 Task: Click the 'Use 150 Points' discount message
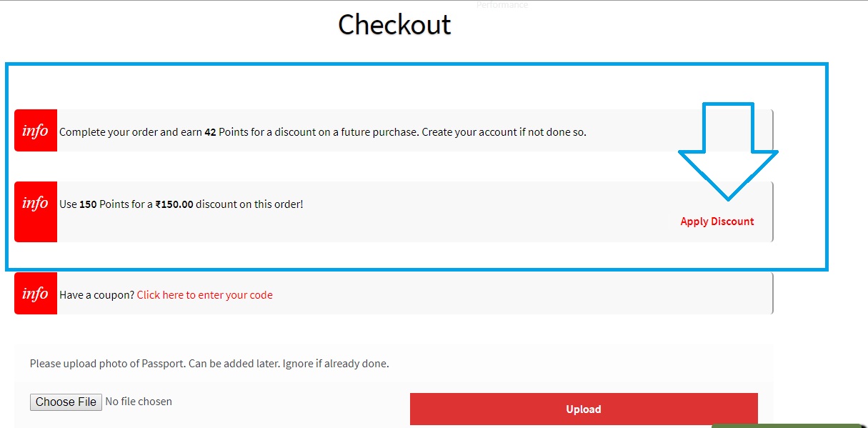click(x=181, y=204)
